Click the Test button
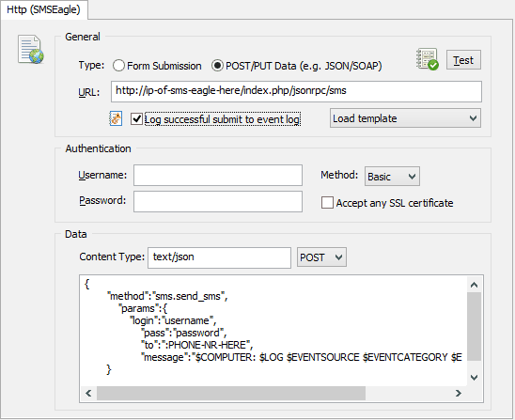The width and height of the screenshot is (515, 420). pyautogui.click(x=463, y=60)
